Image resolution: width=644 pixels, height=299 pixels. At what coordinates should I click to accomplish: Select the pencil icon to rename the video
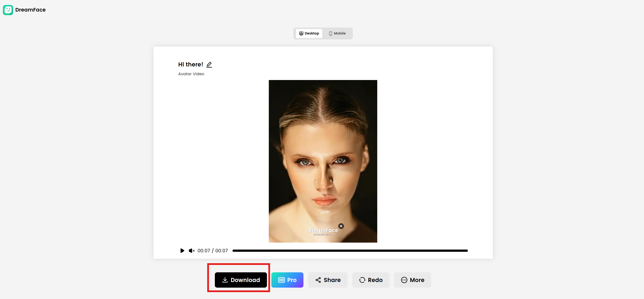click(209, 64)
